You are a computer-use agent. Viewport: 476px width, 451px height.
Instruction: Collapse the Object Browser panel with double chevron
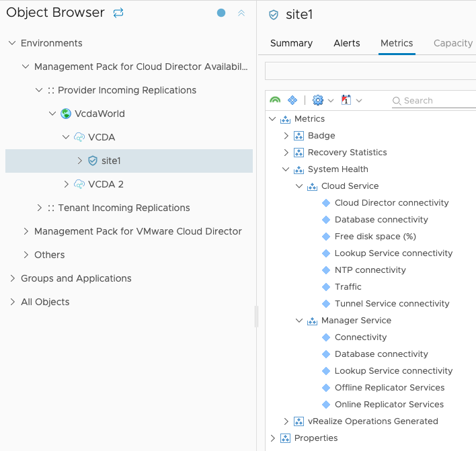point(241,13)
